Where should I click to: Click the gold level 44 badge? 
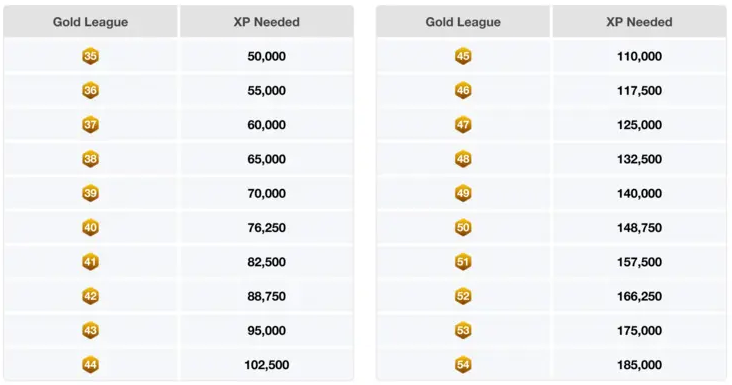(90, 364)
